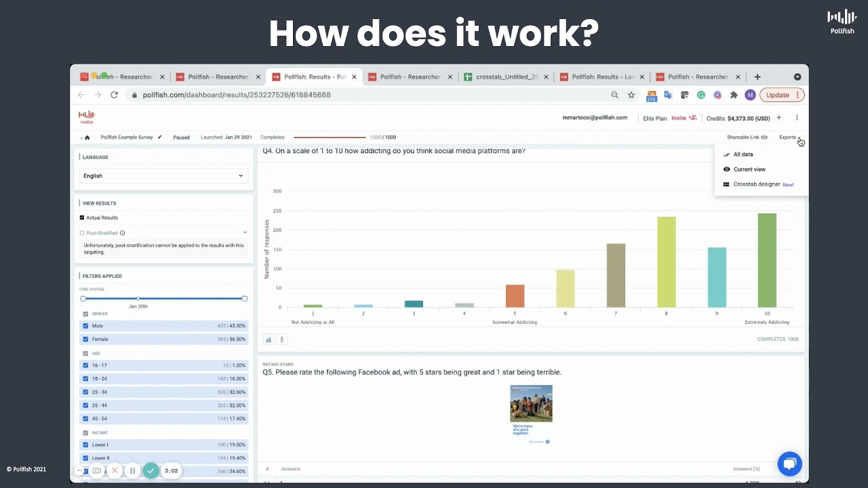Click the mmartocci@pollfish.com account email

(x=595, y=118)
